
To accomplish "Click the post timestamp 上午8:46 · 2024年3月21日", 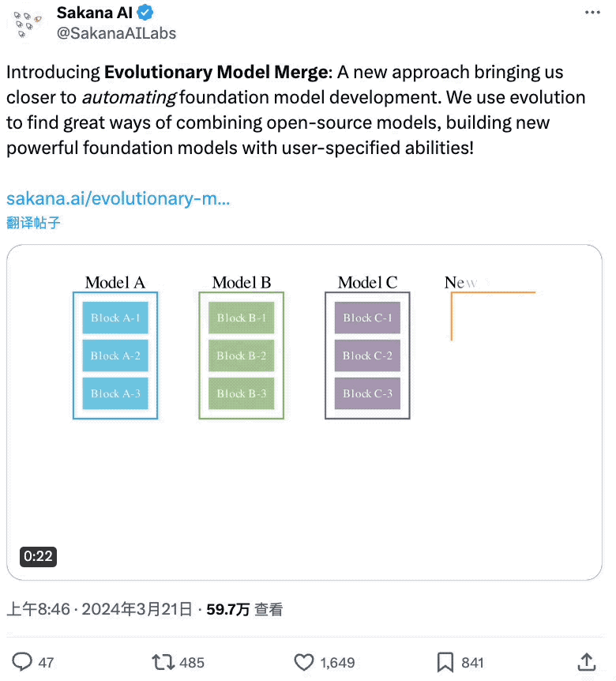I will pyautogui.click(x=100, y=609).
